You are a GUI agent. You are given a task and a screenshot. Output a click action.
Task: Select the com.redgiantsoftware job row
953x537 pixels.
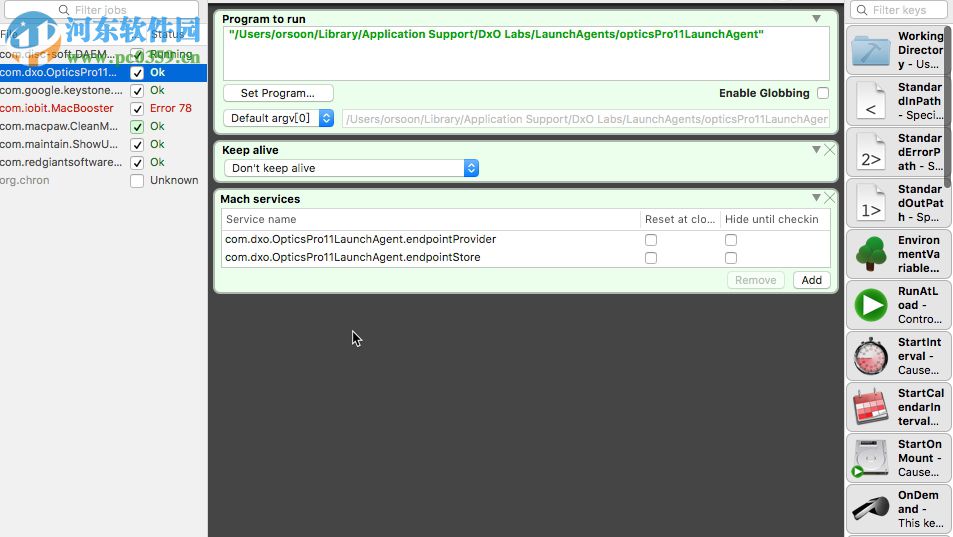click(103, 162)
